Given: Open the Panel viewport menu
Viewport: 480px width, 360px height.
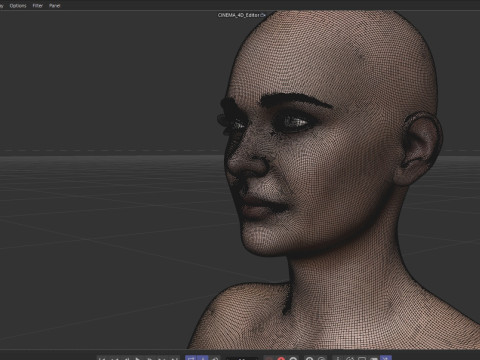Looking at the screenshot, I should click(55, 6).
